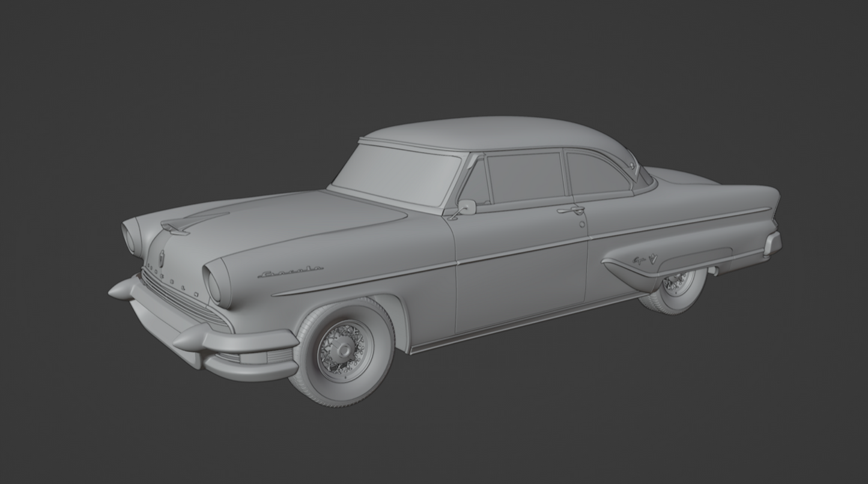Click the headlight beside the front fender
868x484 pixels.
click(216, 283)
